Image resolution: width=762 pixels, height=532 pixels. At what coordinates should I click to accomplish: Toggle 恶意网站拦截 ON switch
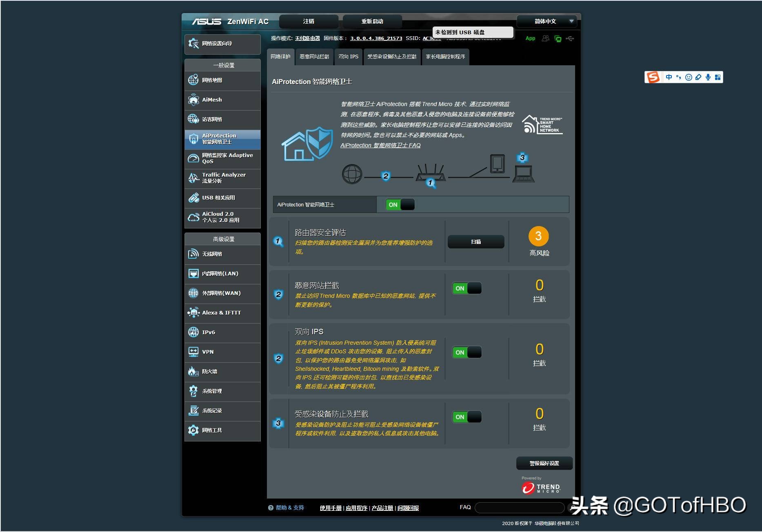[467, 288]
